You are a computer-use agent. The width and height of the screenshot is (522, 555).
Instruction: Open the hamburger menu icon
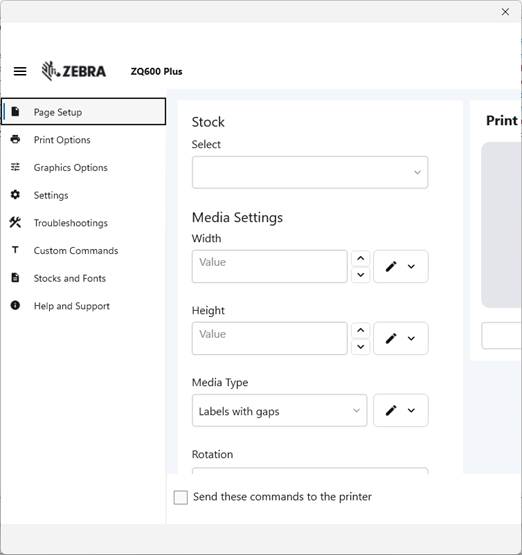[x=20, y=71]
